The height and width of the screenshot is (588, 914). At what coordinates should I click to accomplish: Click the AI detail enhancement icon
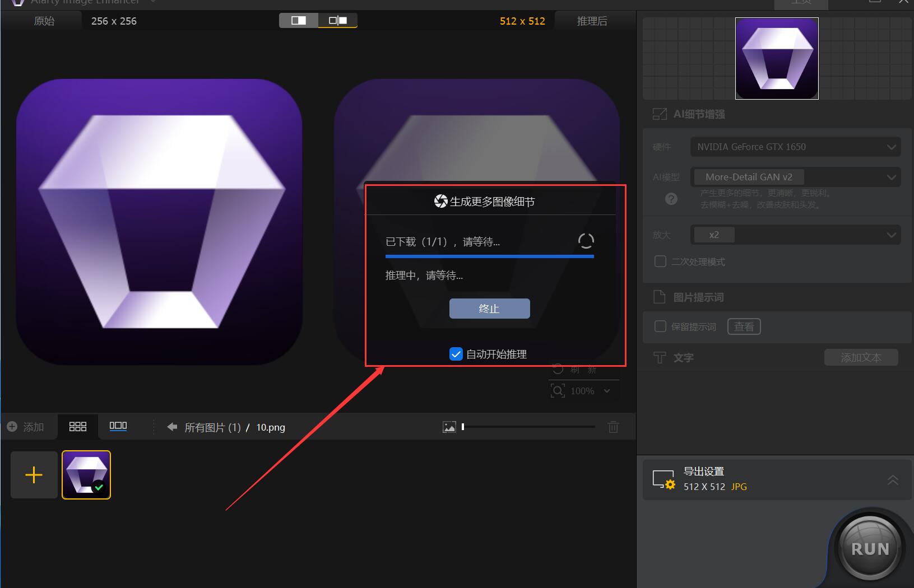pyautogui.click(x=660, y=114)
